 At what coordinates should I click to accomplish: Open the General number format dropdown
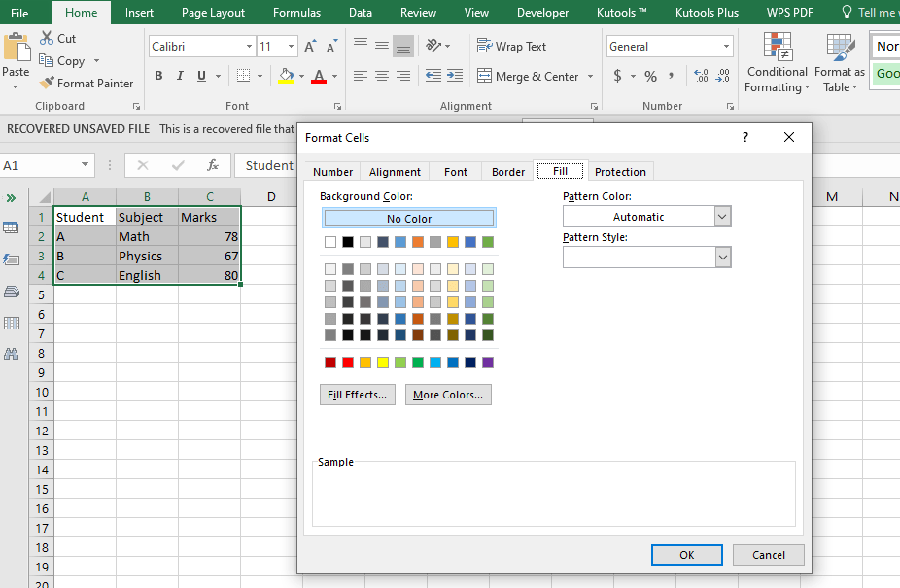pyautogui.click(x=726, y=47)
